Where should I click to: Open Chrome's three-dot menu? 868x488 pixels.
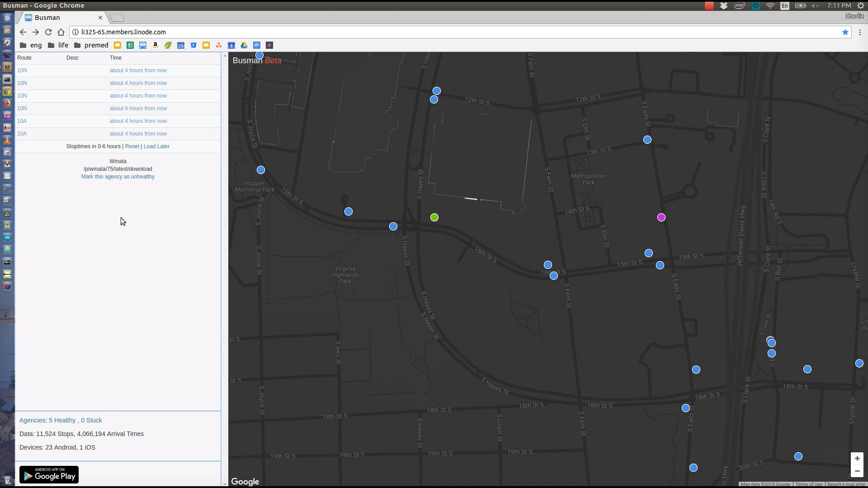[x=860, y=32]
